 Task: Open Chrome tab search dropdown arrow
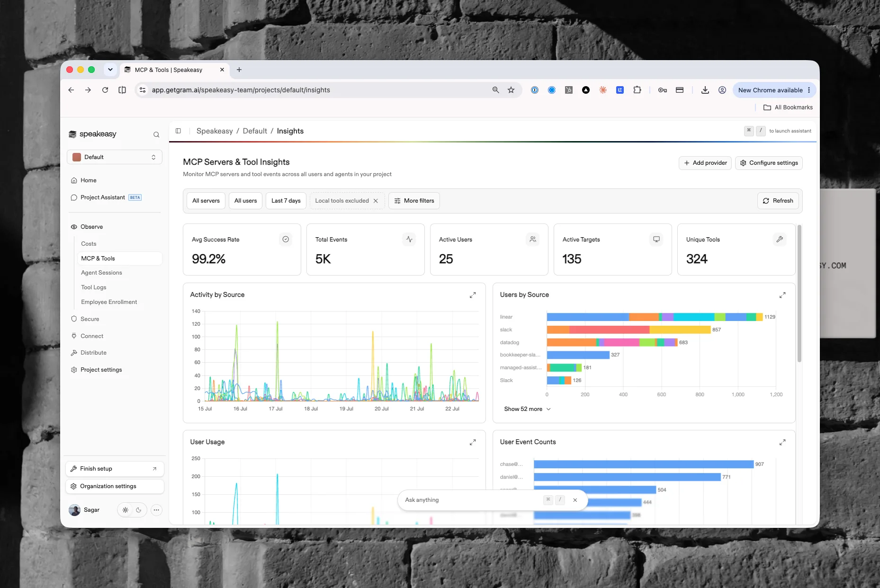point(110,70)
